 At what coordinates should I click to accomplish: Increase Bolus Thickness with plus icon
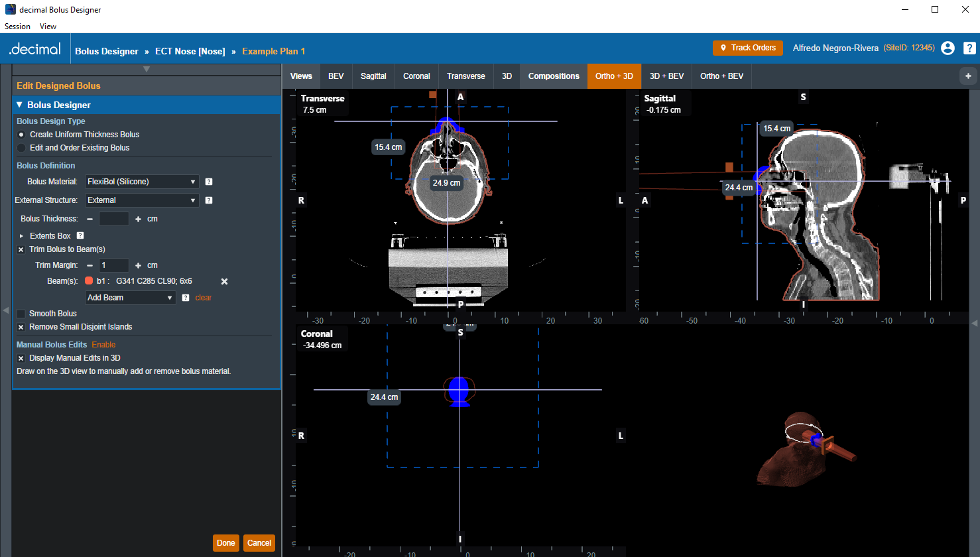(x=138, y=219)
